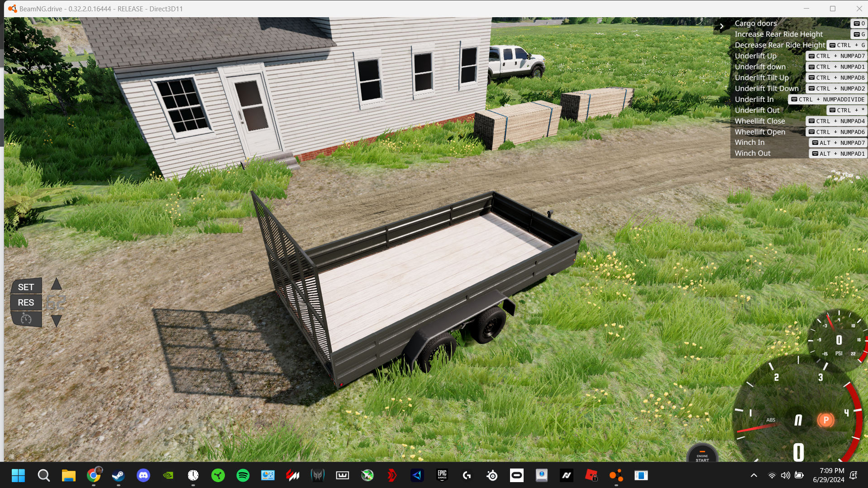Open the Windows Start menu
This screenshot has height=488, width=868.
(19, 475)
